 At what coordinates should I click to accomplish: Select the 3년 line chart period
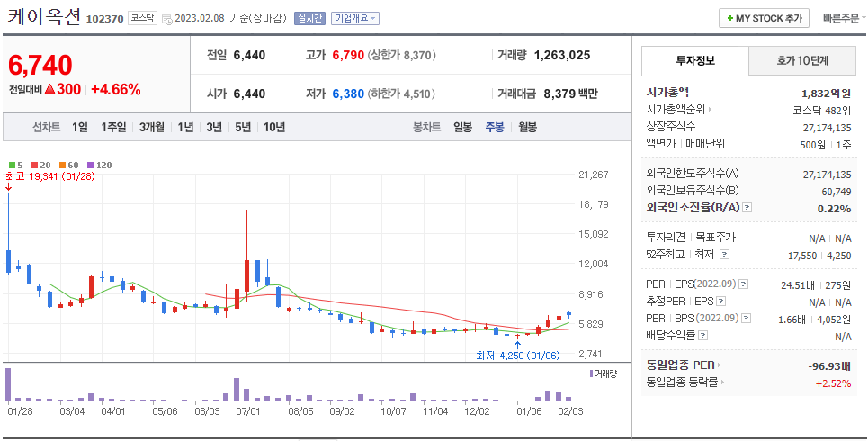click(214, 128)
